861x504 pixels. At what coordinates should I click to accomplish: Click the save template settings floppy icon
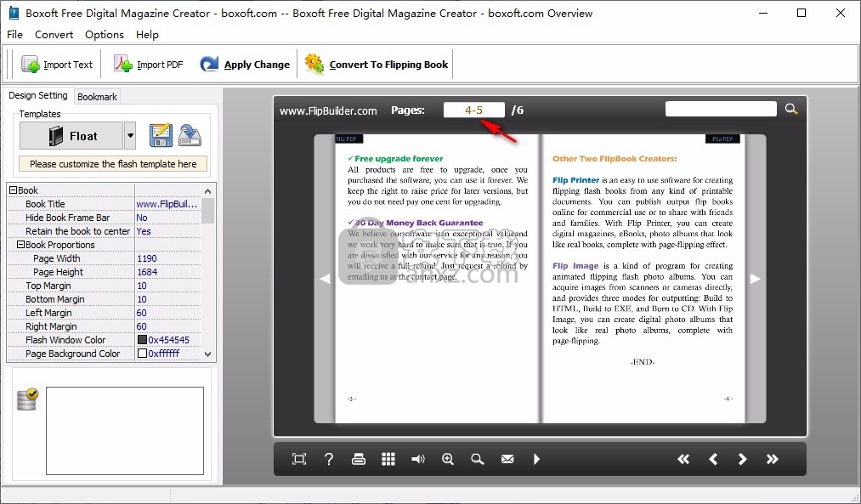tap(161, 136)
